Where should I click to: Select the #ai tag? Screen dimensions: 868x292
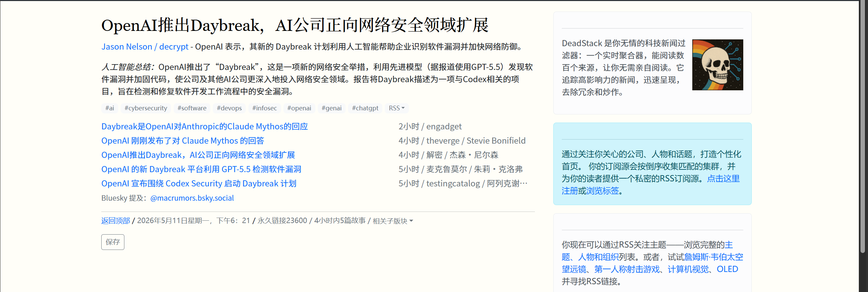click(x=110, y=108)
